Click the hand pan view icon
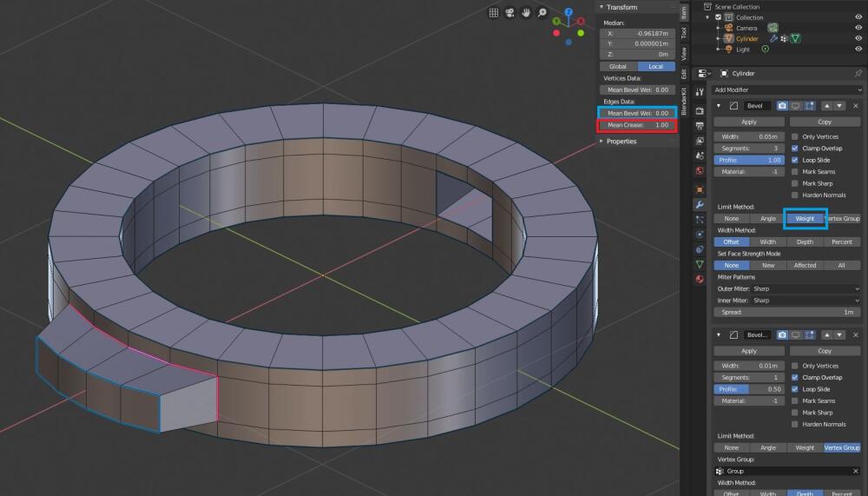The width and height of the screenshot is (868, 496). [526, 12]
